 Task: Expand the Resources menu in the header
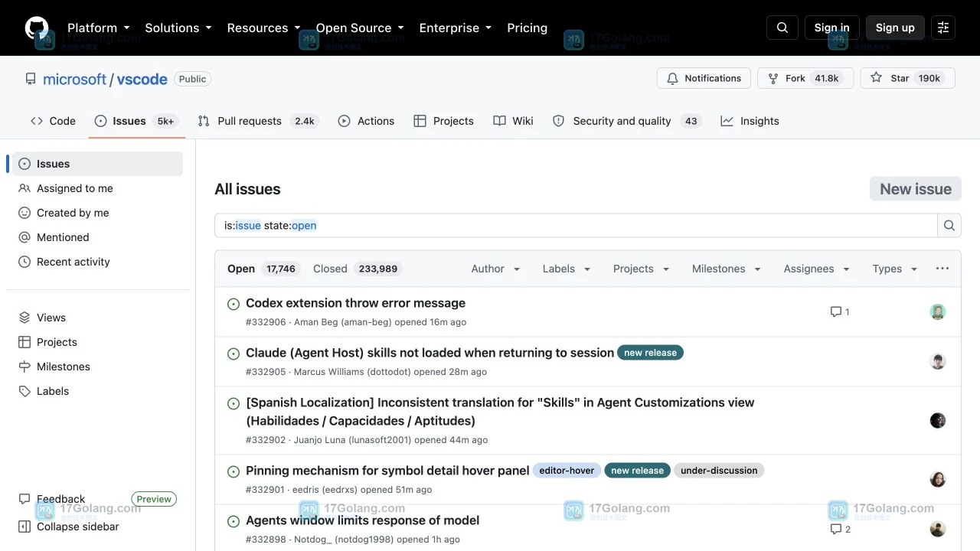[x=263, y=28]
